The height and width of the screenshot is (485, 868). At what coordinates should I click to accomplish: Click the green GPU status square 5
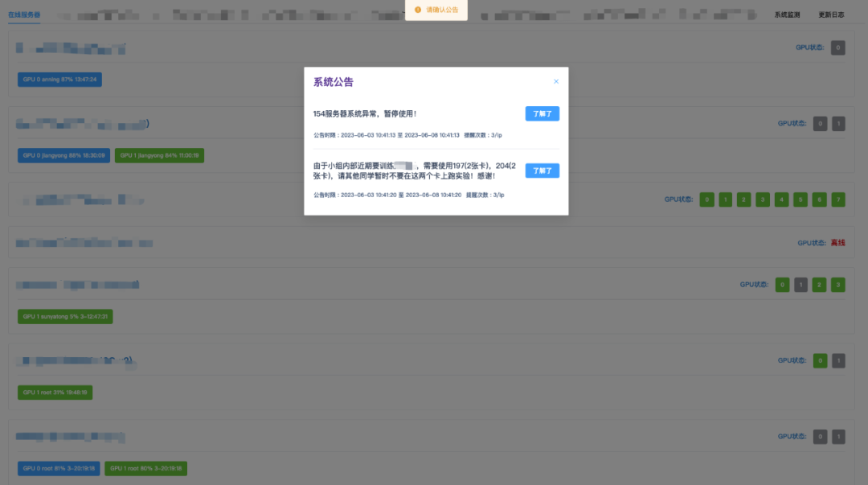pos(800,199)
